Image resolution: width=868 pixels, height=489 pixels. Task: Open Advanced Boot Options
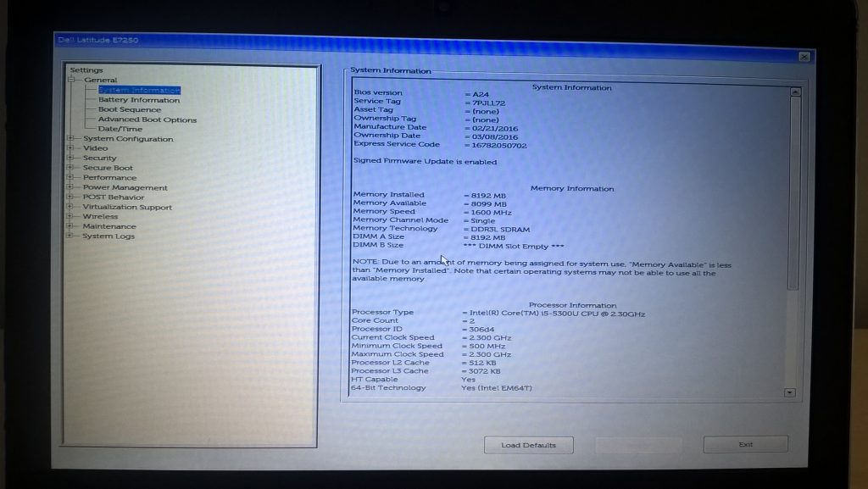(x=147, y=119)
